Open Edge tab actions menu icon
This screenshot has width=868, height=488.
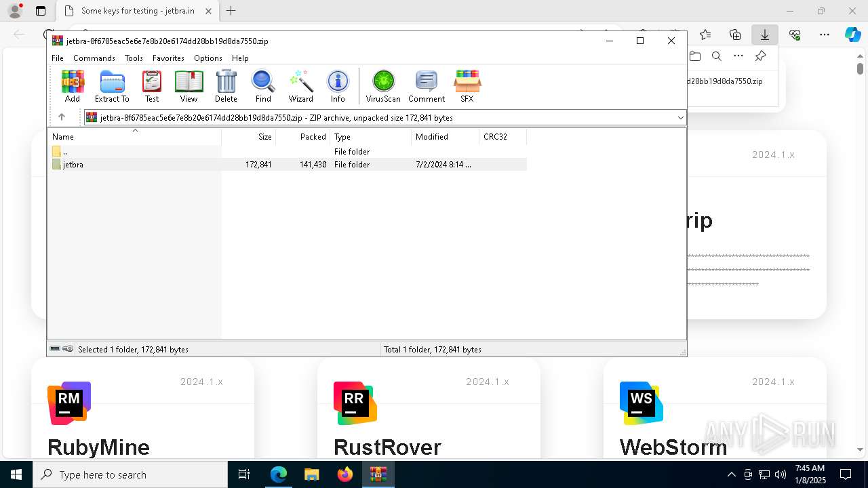tap(41, 11)
